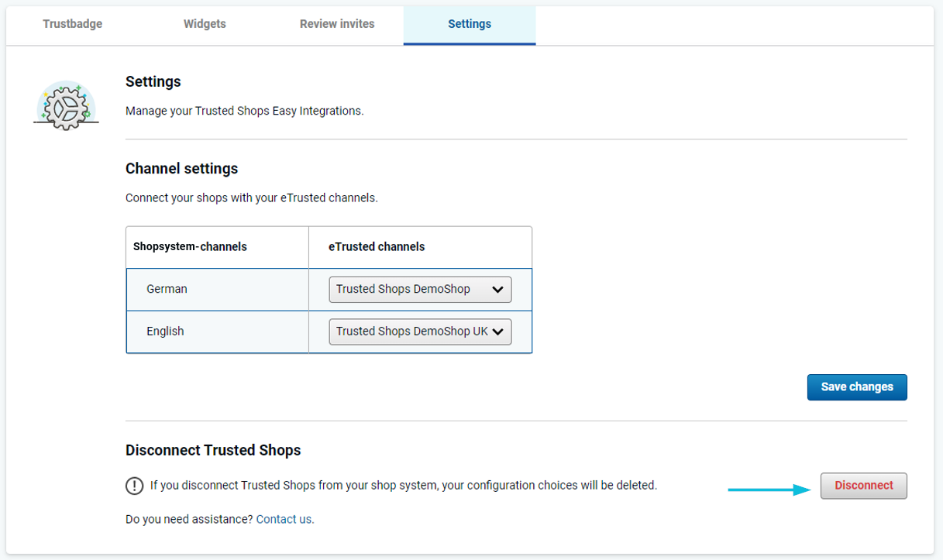The image size is (943, 560).
Task: Click the blue arrow pointing to Disconnect
Action: tap(769, 490)
